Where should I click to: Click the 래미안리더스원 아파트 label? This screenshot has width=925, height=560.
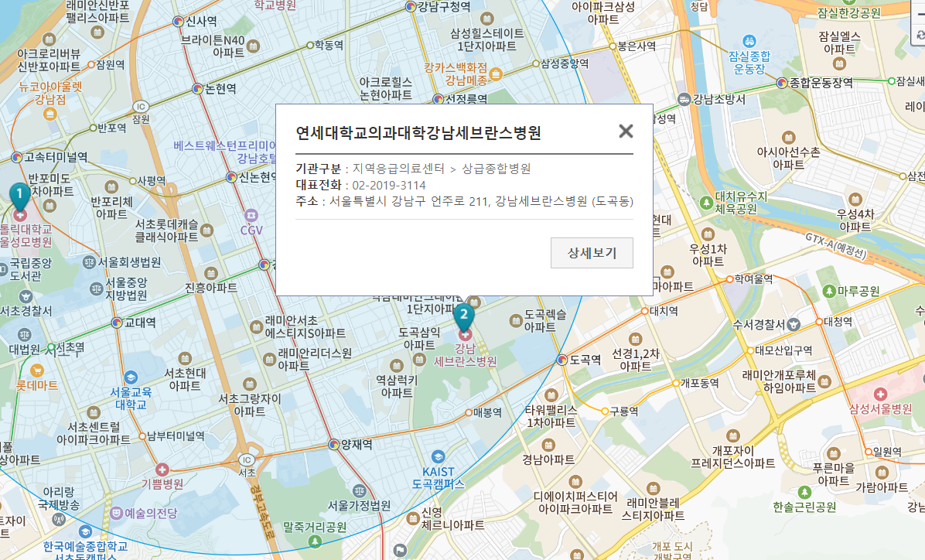pos(315,360)
